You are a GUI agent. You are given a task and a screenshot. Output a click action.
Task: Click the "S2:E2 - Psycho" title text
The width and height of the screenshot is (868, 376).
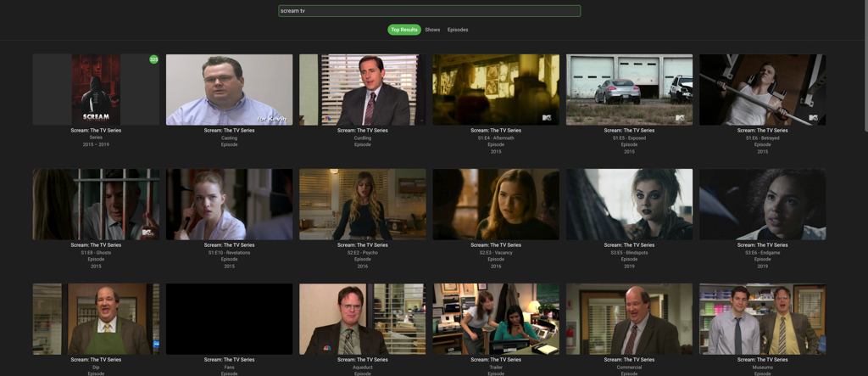tap(363, 253)
